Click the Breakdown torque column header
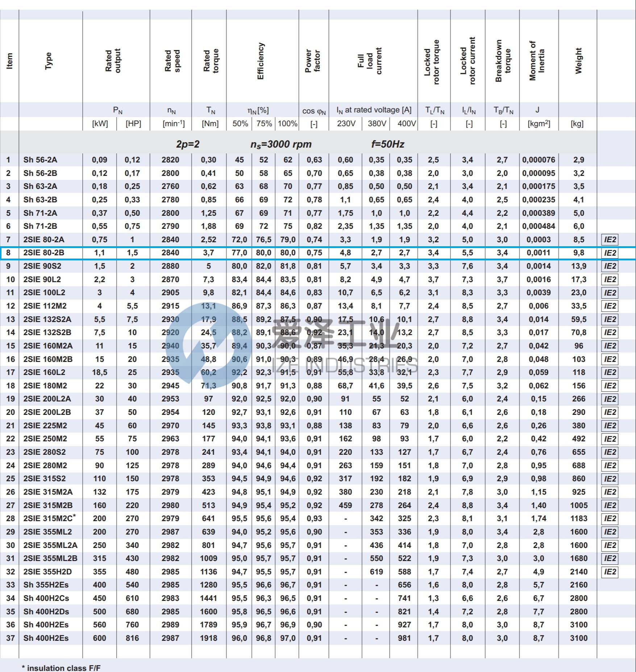 503,61
